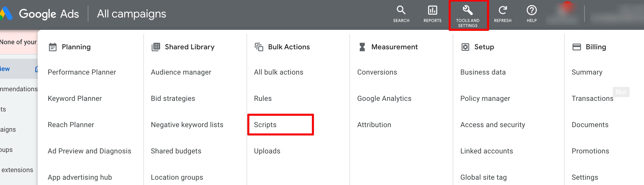Select Promotions under Billing
The width and height of the screenshot is (644, 185).
[x=590, y=151]
